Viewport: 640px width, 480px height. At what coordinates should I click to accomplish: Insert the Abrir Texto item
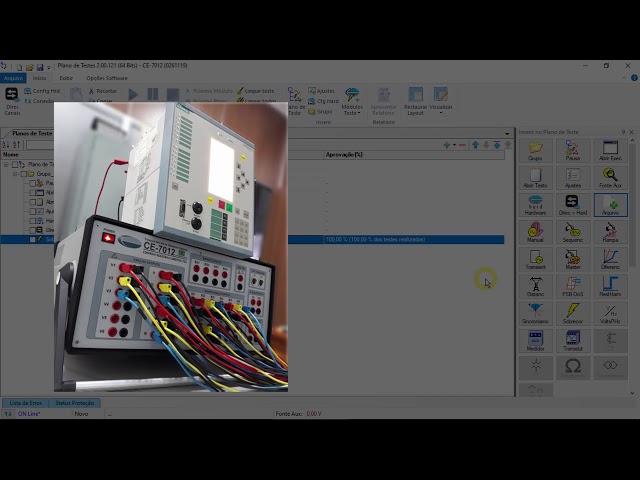point(535,178)
